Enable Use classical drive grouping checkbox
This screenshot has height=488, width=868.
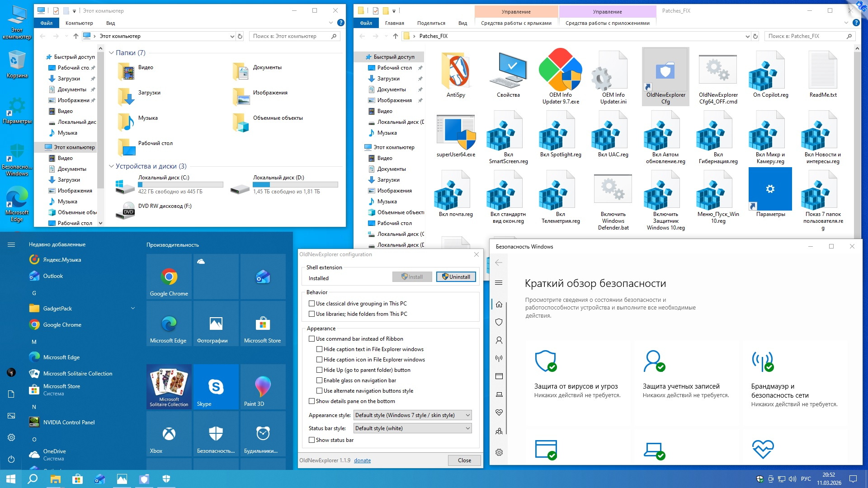312,304
